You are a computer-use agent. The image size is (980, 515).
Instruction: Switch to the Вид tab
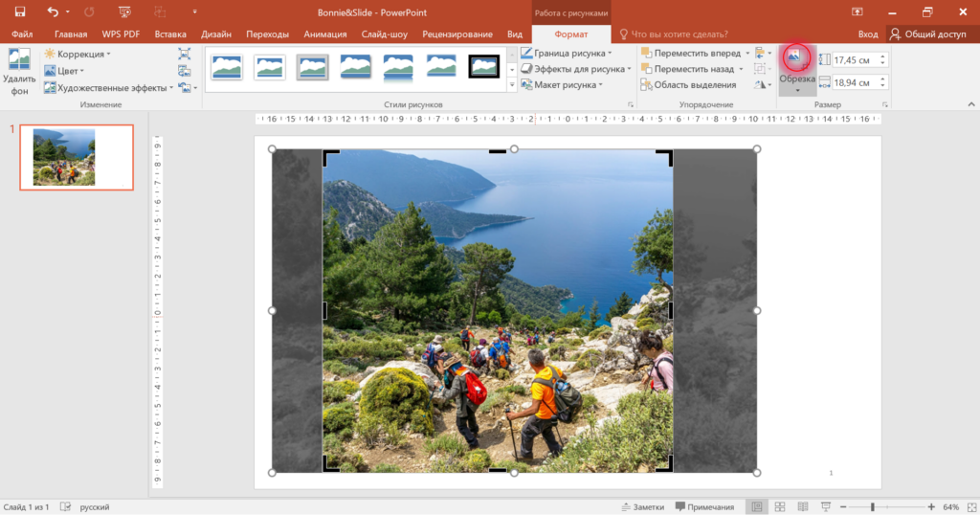[x=515, y=34]
